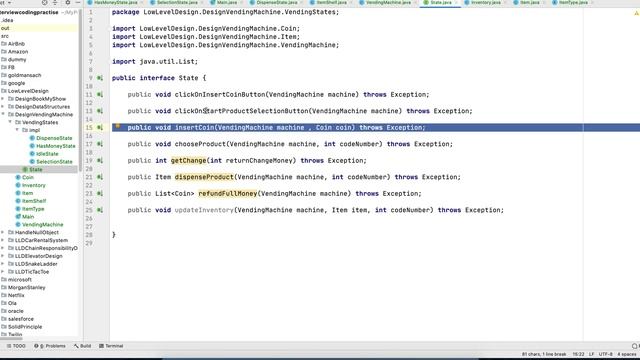Open VendingMachine class in project tree
The width and height of the screenshot is (640, 360).
pos(39,224)
